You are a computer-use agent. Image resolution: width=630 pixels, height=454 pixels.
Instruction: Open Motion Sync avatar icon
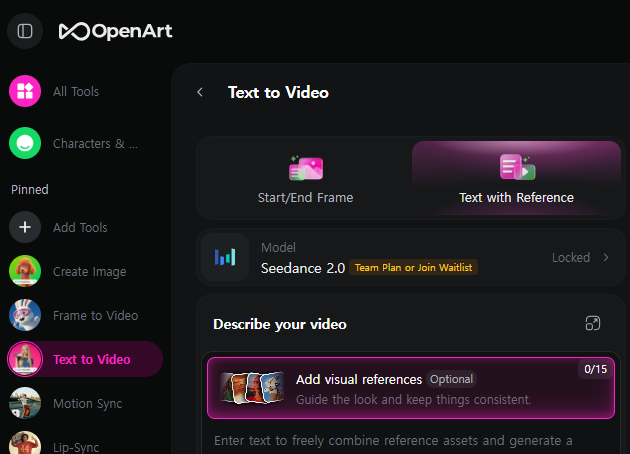click(x=25, y=403)
